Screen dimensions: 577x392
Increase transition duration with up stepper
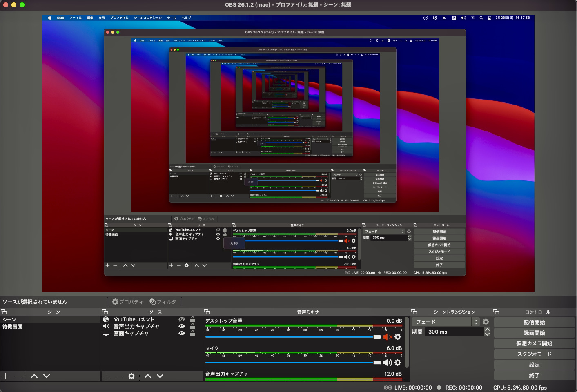487,330
